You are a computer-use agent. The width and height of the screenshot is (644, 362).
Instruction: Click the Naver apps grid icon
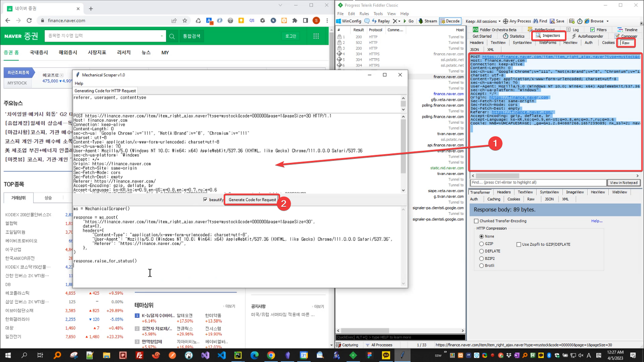316,36
